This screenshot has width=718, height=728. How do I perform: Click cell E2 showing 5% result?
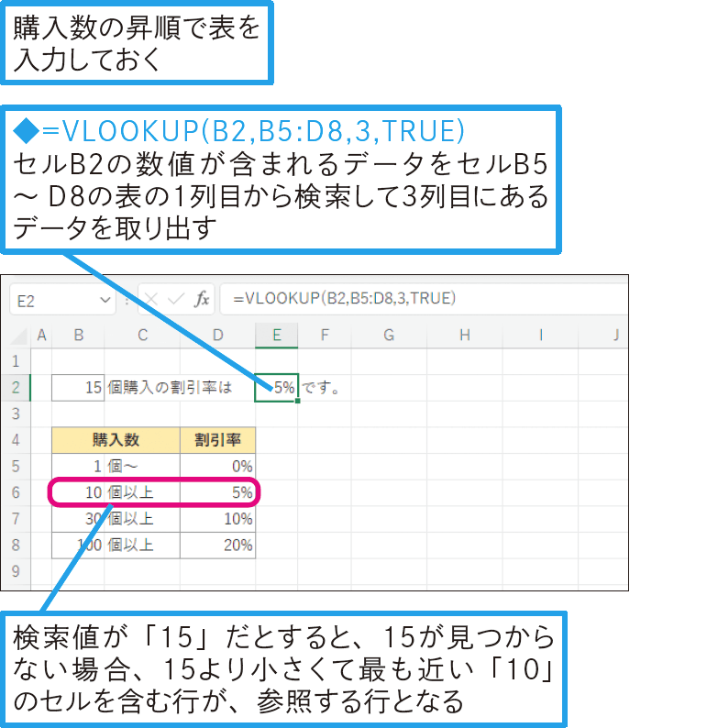pyautogui.click(x=276, y=388)
